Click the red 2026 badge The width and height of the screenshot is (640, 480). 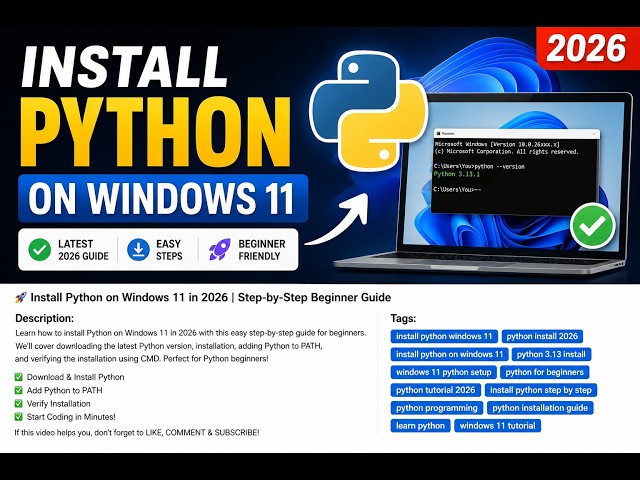(588, 48)
